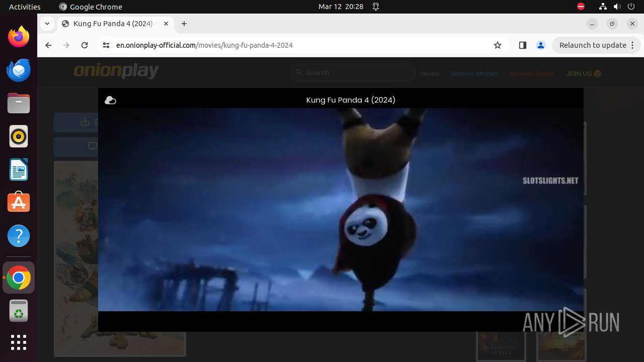
Task: Click the cloud icon in the player header
Action: (x=110, y=101)
